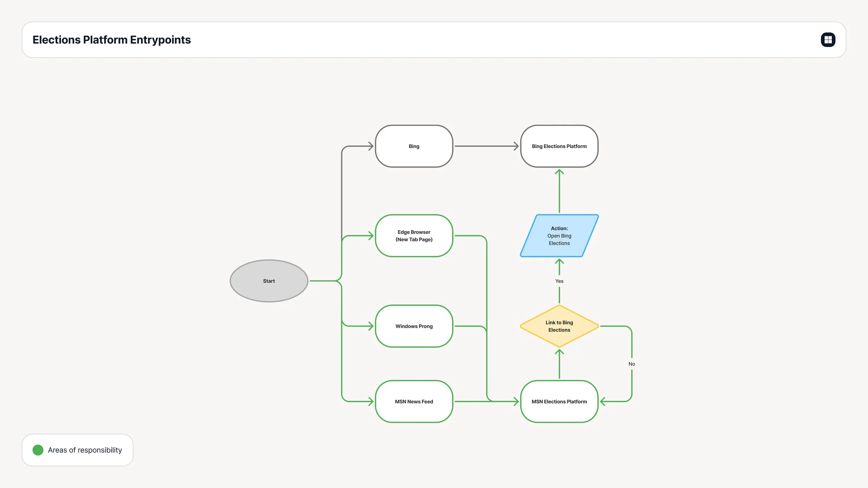Click the arrowhead entering MSN Elections Platform from right
868x488 pixels.
click(x=603, y=401)
